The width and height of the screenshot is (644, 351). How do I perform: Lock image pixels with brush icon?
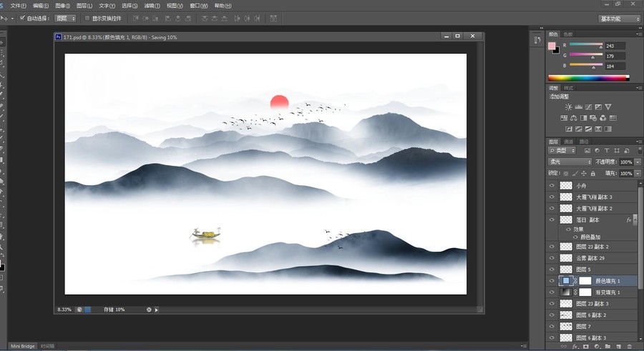[x=575, y=174]
